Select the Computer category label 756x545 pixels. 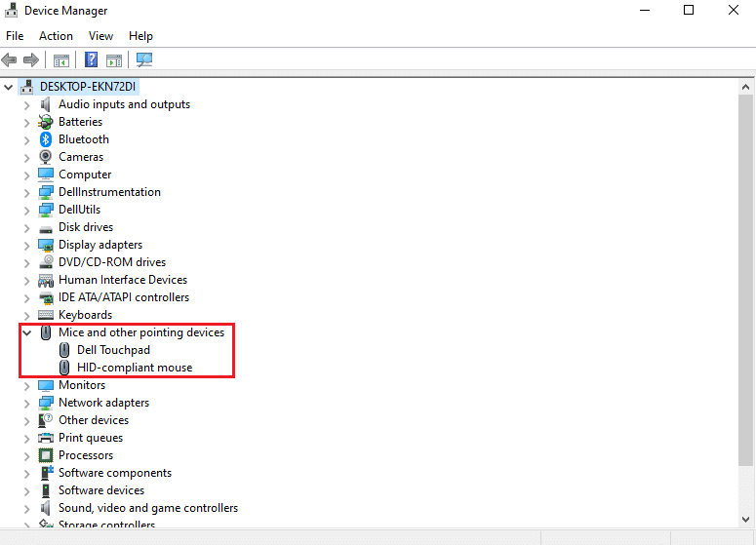(85, 175)
